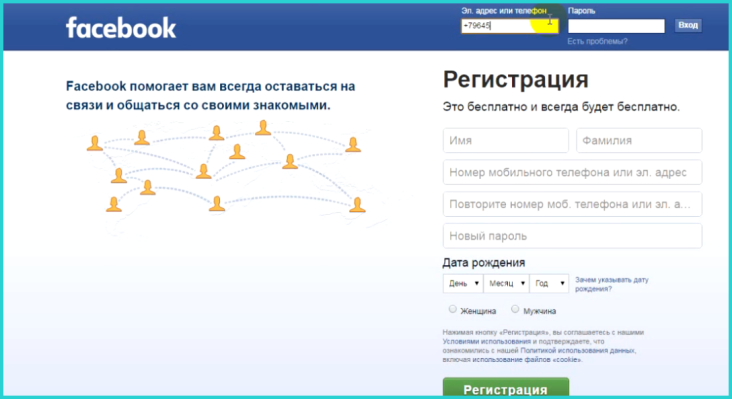Select the Женщина radio button

[452, 309]
